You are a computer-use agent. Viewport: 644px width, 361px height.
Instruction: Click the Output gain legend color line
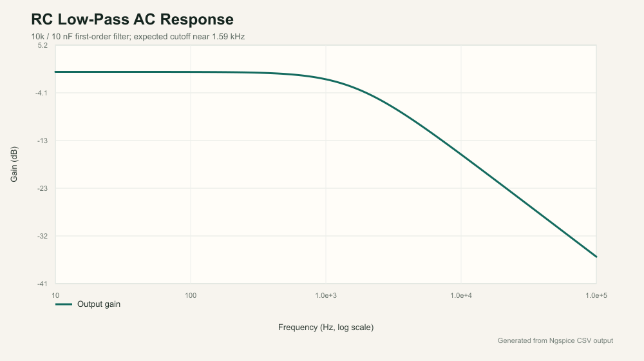point(64,304)
